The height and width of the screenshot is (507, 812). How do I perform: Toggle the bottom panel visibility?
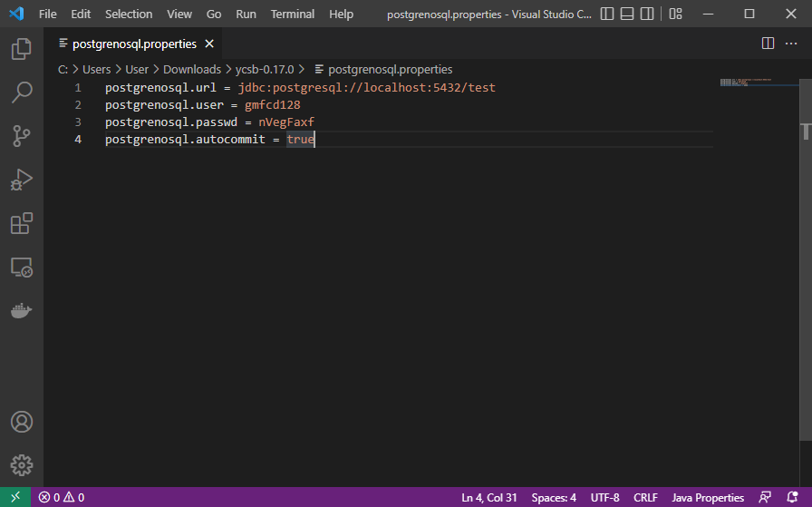pyautogui.click(x=627, y=14)
